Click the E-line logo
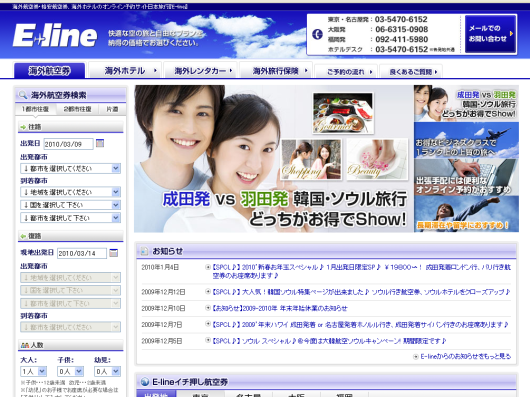Viewport: 530px width, 397px height. (55, 35)
